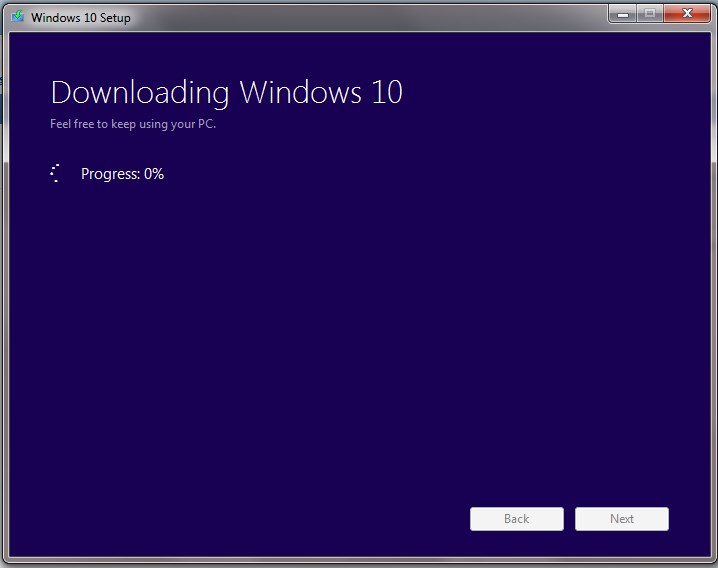Click the Windows 10 Setup title bar icon
718x568 pixels.
(x=17, y=17)
